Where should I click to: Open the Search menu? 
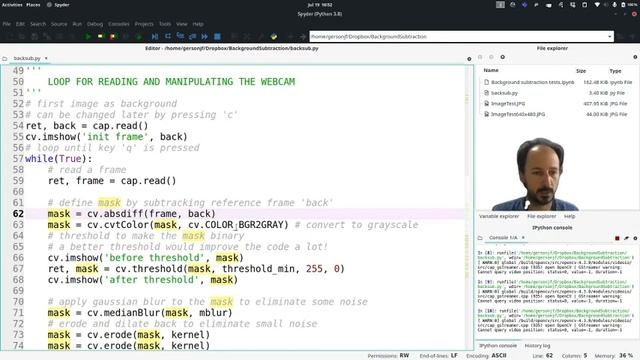point(38,24)
